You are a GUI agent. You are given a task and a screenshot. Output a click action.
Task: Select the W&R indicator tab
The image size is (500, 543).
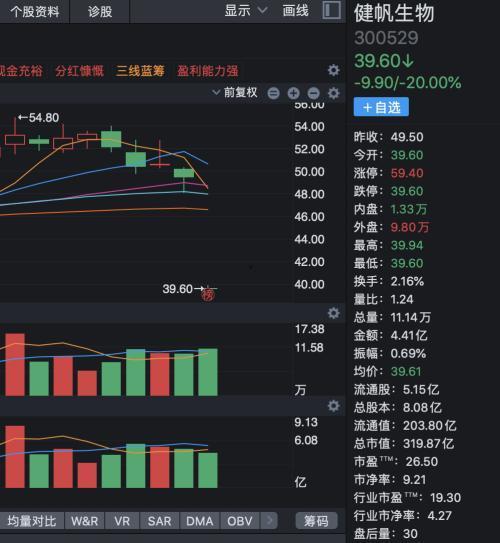click(84, 520)
